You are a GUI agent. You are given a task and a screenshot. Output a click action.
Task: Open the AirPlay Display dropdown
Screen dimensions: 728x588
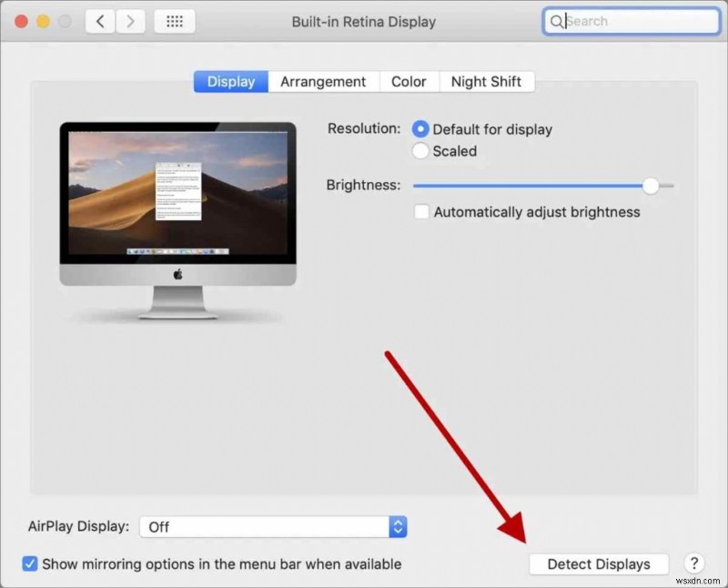point(268,526)
